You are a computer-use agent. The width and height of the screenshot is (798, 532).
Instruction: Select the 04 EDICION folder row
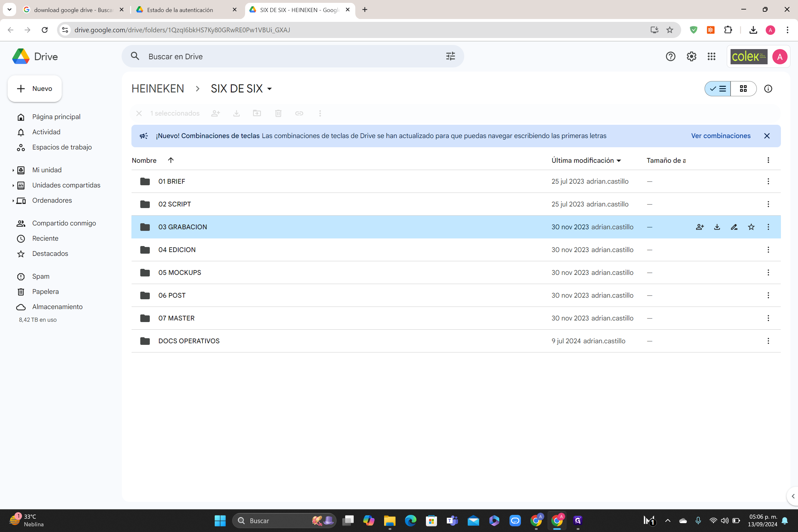click(x=456, y=250)
